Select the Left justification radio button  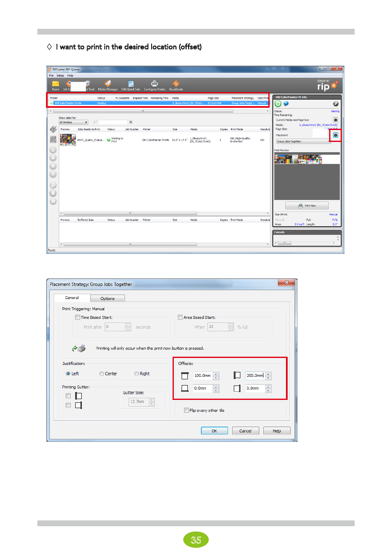click(x=68, y=374)
